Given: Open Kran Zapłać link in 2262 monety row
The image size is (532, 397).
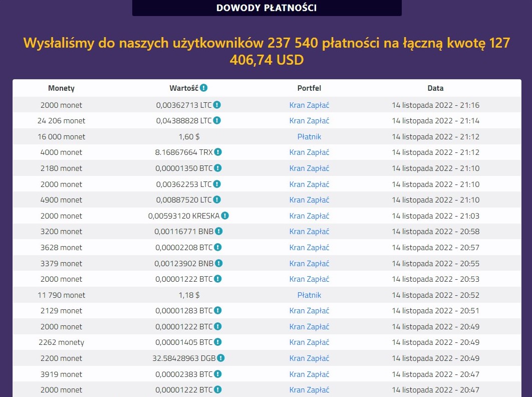Looking at the screenshot, I should [x=309, y=342].
